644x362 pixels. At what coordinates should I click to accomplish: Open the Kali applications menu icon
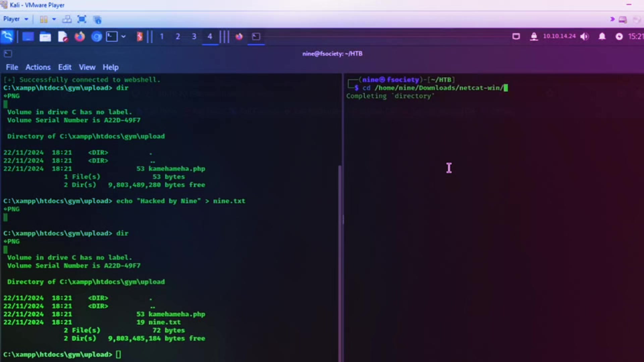[7, 37]
